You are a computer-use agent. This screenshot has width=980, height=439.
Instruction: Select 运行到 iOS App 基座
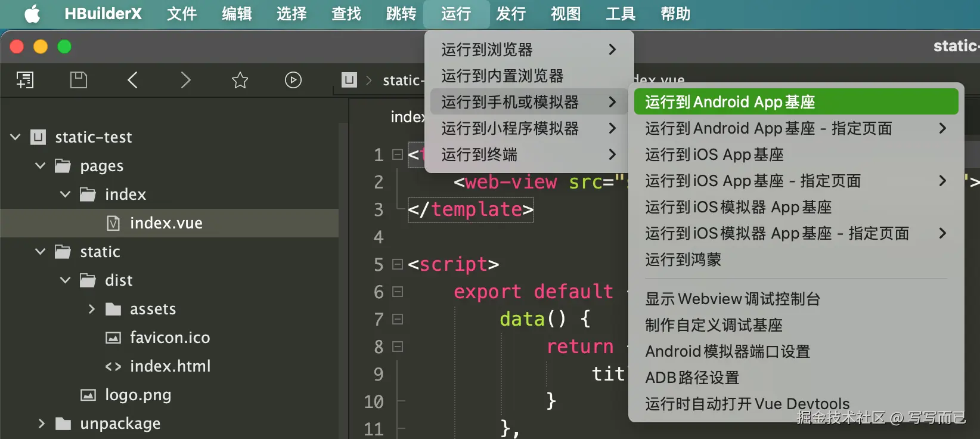point(796,154)
